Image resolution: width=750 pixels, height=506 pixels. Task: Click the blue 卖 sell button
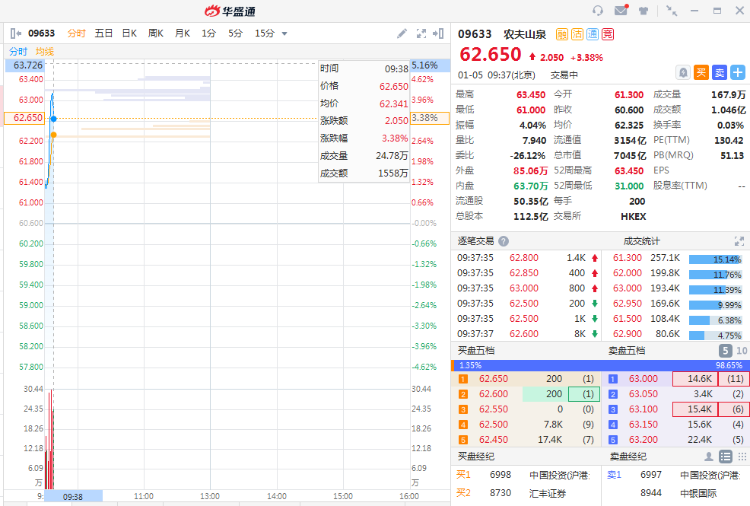coord(719,72)
